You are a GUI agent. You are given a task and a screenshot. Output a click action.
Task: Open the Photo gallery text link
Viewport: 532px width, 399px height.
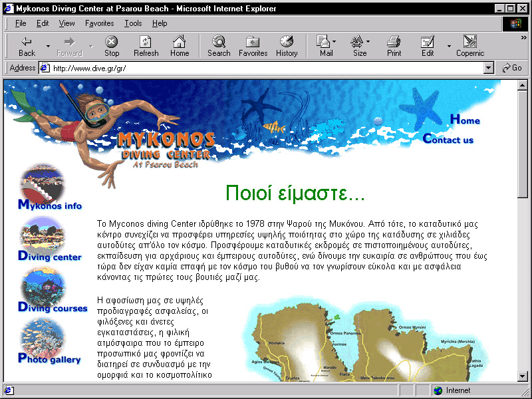click(49, 358)
